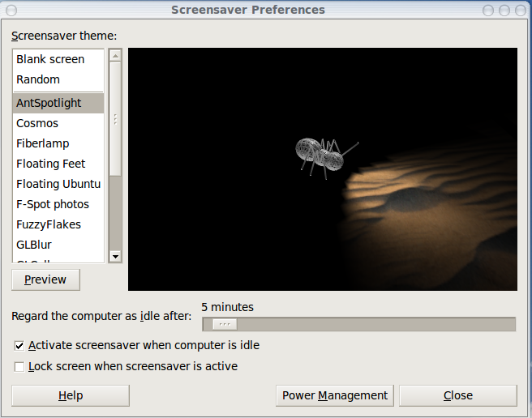Click the idle time slider handle

coord(225,324)
